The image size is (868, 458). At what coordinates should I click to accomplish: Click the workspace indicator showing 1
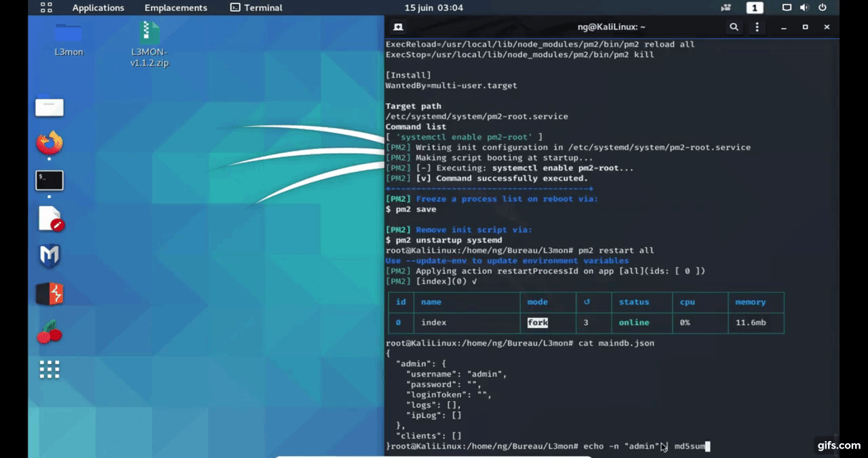(755, 7)
